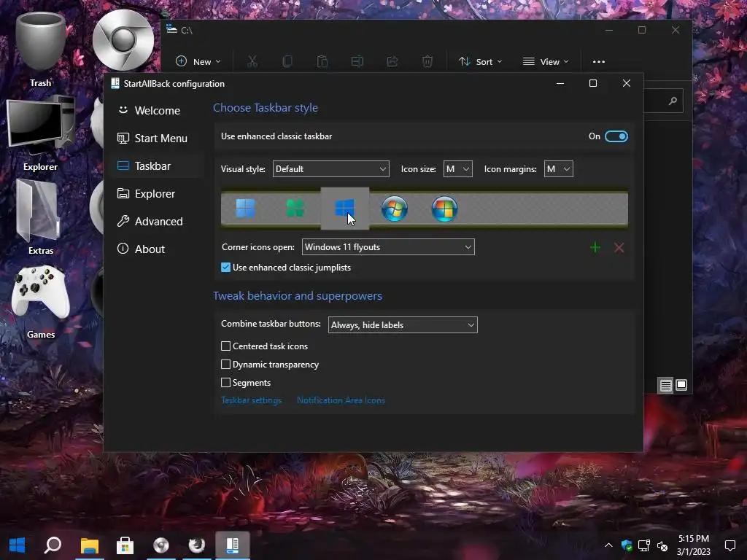Open the Windows Start button on taskbar

coord(18,545)
